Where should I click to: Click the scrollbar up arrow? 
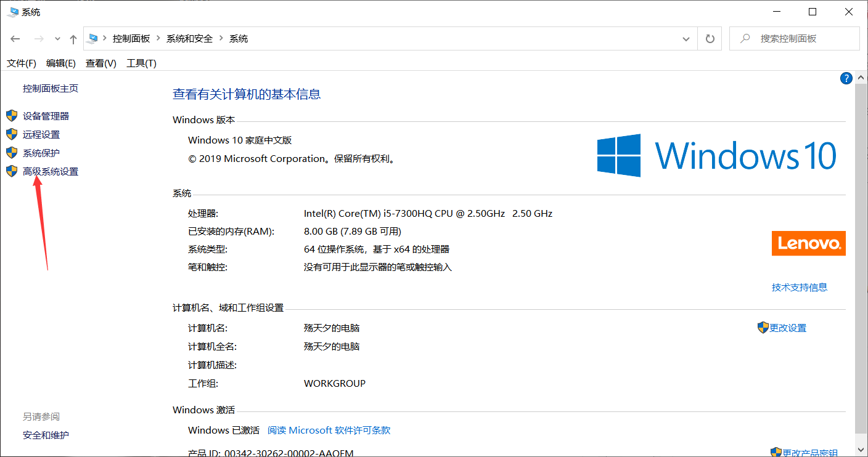click(x=861, y=77)
